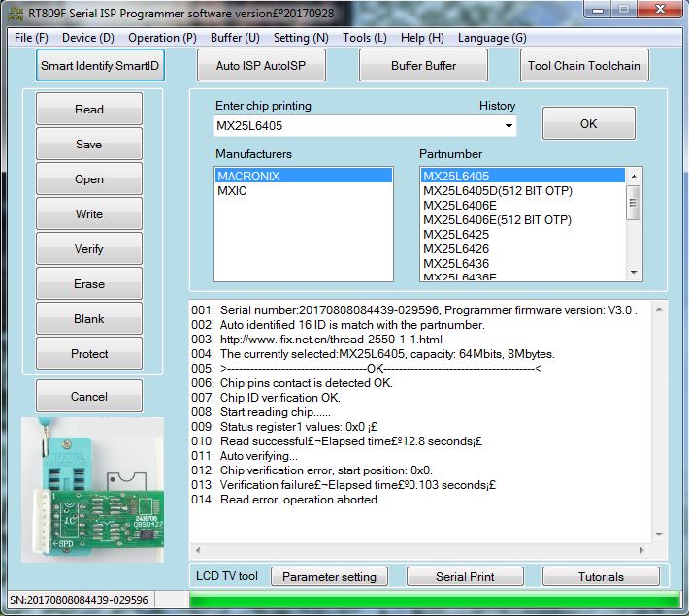Click log horizontal scroll right arrow
This screenshot has height=616, width=689.
point(642,550)
